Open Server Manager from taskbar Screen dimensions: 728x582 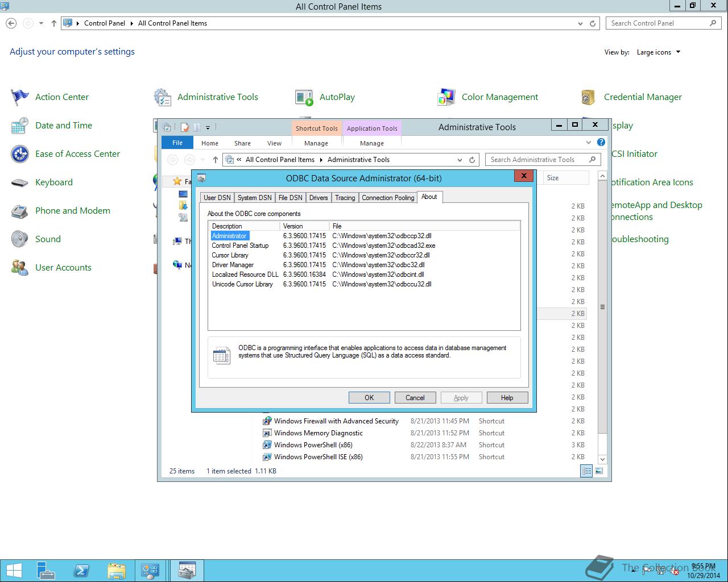pyautogui.click(x=46, y=571)
